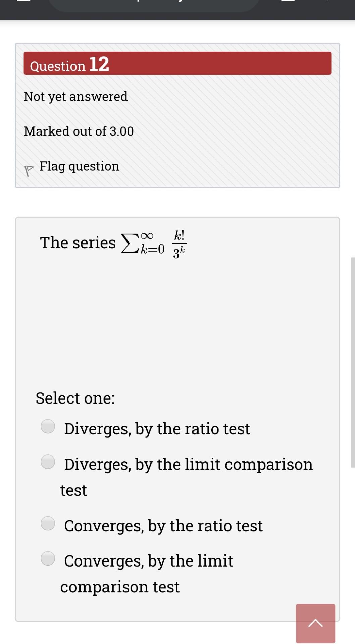Image resolution: width=355 pixels, height=644 pixels.
Task: Click the "Diverges, by the ratio test" label
Action: click(157, 429)
